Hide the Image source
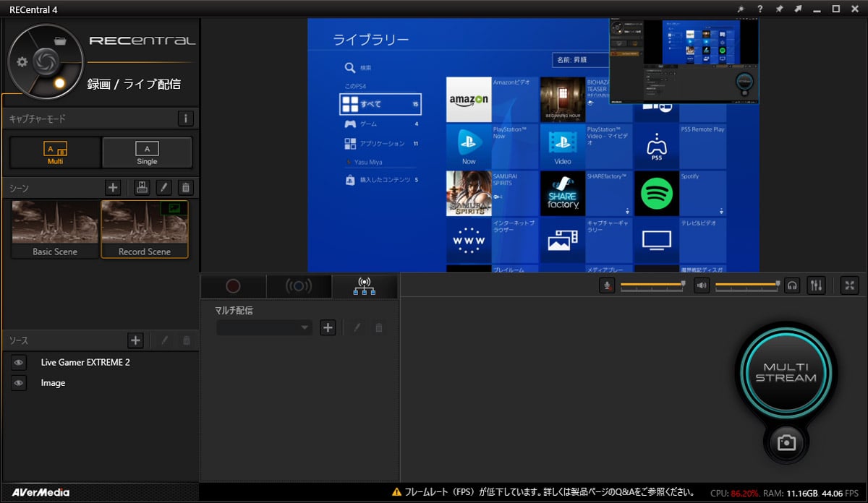 (x=19, y=383)
